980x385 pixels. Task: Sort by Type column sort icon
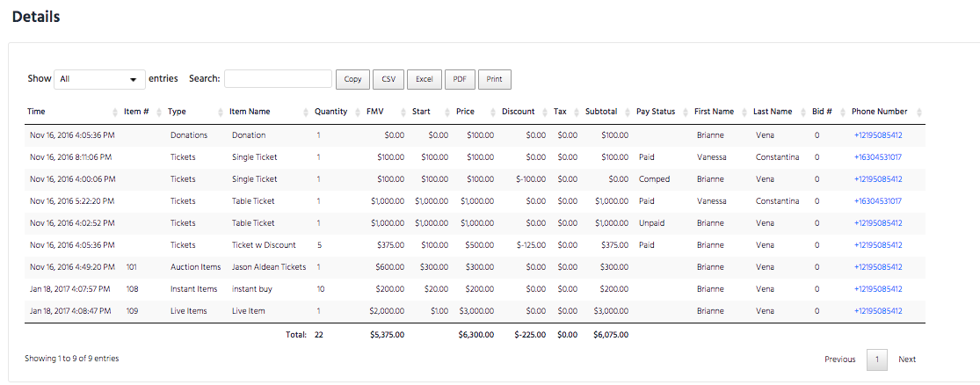pyautogui.click(x=221, y=112)
